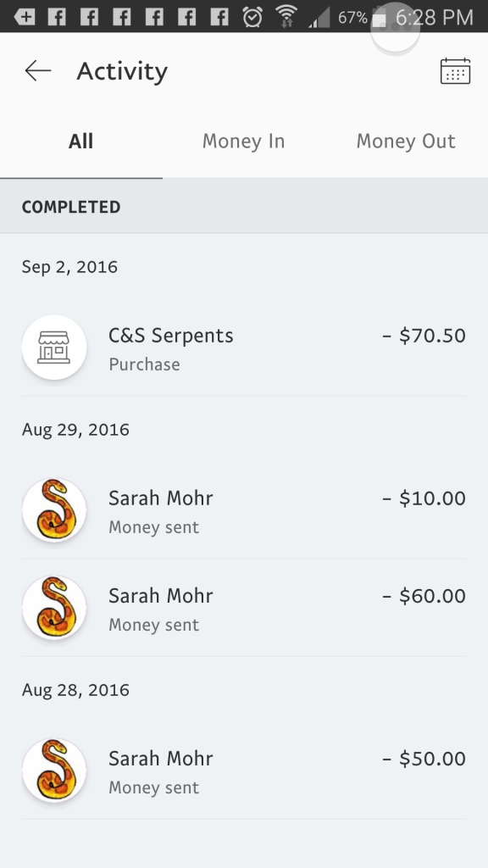
Task: Tap the Wi-Fi icon in status bar
Action: (286, 17)
